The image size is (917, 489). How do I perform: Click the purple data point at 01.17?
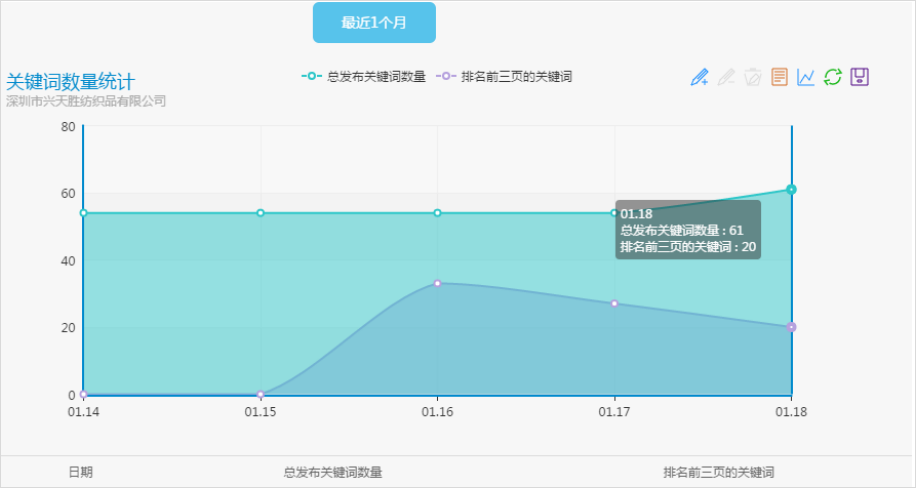(x=615, y=303)
